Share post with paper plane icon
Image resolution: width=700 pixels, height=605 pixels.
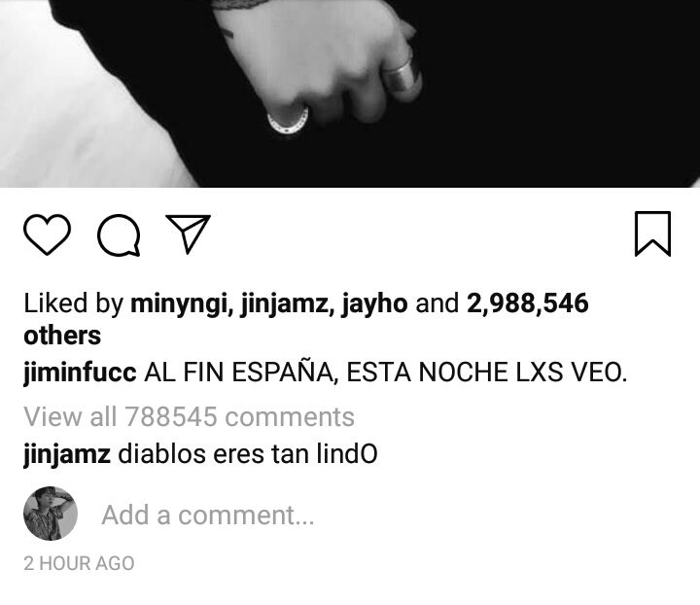[x=188, y=234]
